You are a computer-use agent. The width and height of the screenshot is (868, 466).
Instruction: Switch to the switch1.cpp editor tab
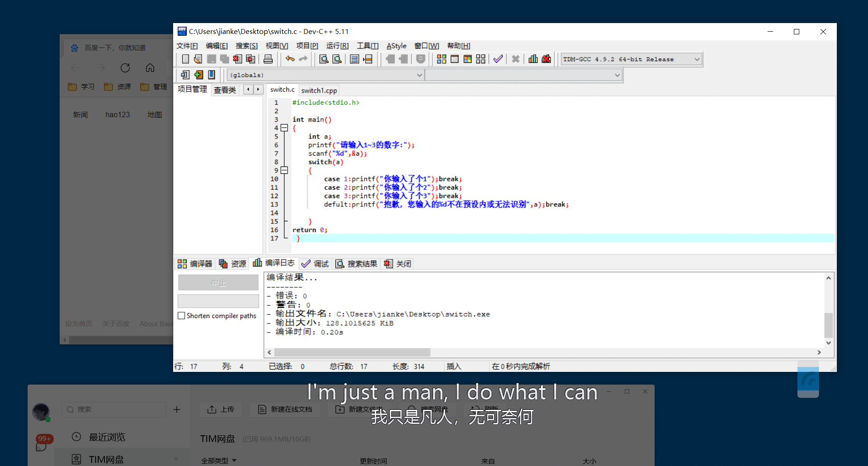[x=319, y=90]
